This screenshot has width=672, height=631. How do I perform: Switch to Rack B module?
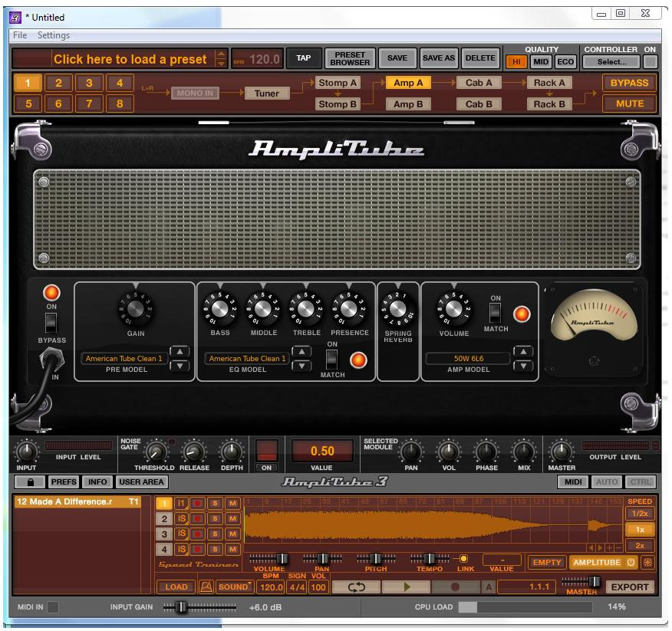[x=549, y=104]
